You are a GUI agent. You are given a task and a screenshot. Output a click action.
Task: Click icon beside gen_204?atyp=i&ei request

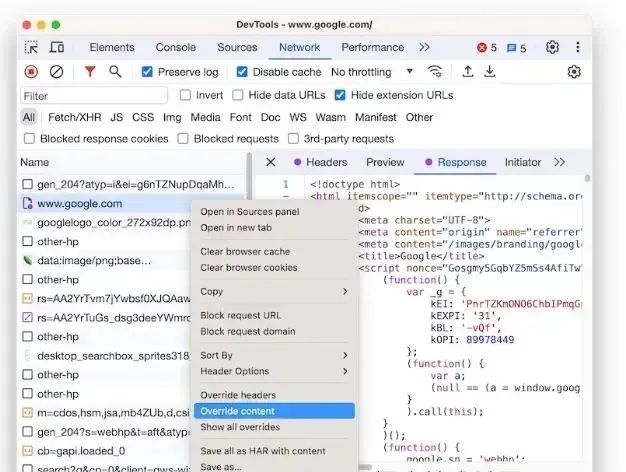tap(28, 184)
